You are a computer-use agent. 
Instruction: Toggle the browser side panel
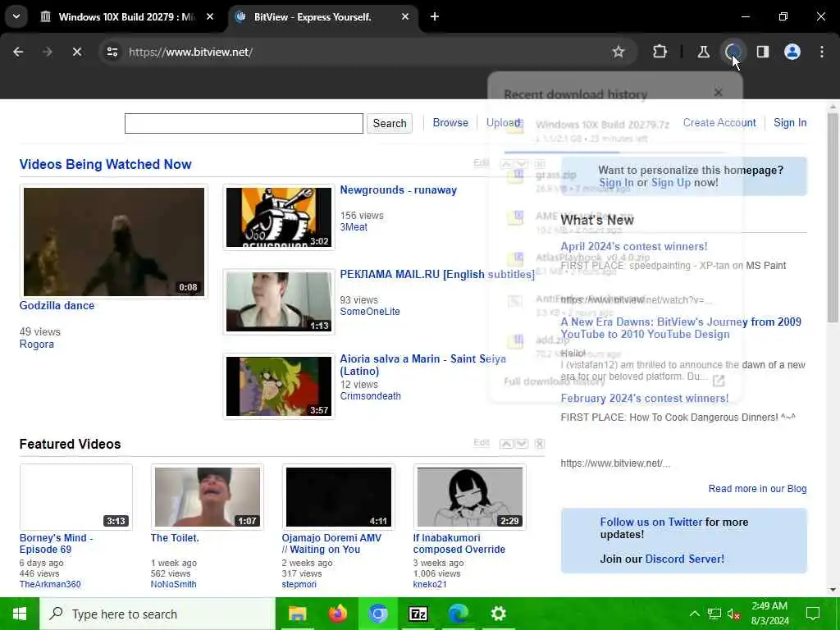(x=763, y=52)
